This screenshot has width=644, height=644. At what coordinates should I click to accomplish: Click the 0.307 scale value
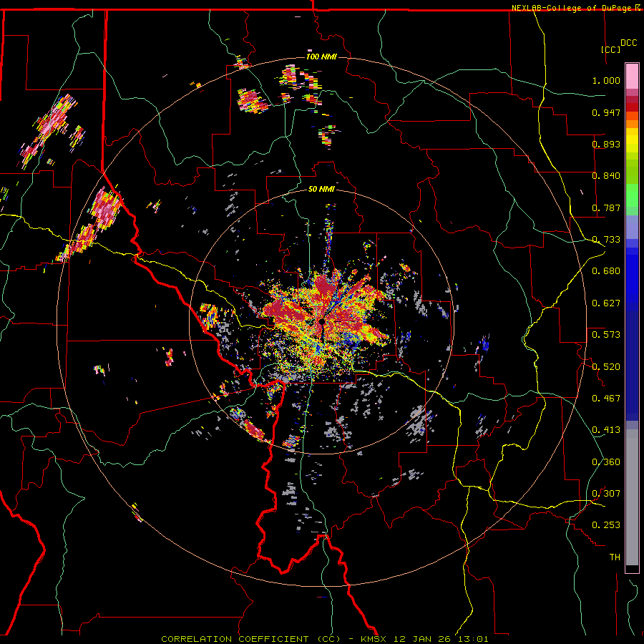[x=606, y=494]
